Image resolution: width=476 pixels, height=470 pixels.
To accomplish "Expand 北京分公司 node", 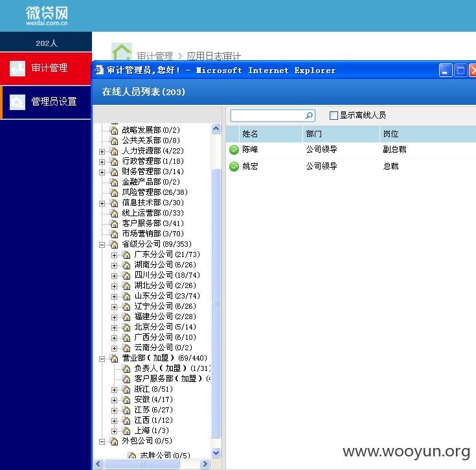I will click(x=114, y=328).
